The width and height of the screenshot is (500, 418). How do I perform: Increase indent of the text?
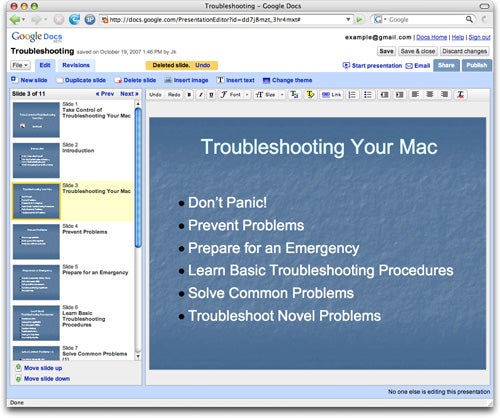click(399, 95)
